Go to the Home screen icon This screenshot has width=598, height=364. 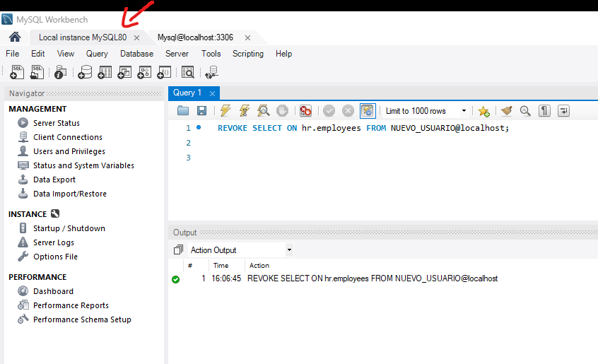pyautogui.click(x=15, y=37)
